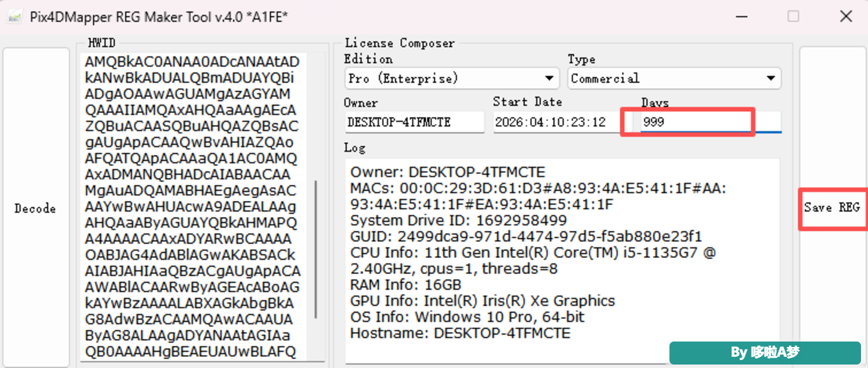Click the Decode button
The image size is (868, 368).
(x=35, y=208)
